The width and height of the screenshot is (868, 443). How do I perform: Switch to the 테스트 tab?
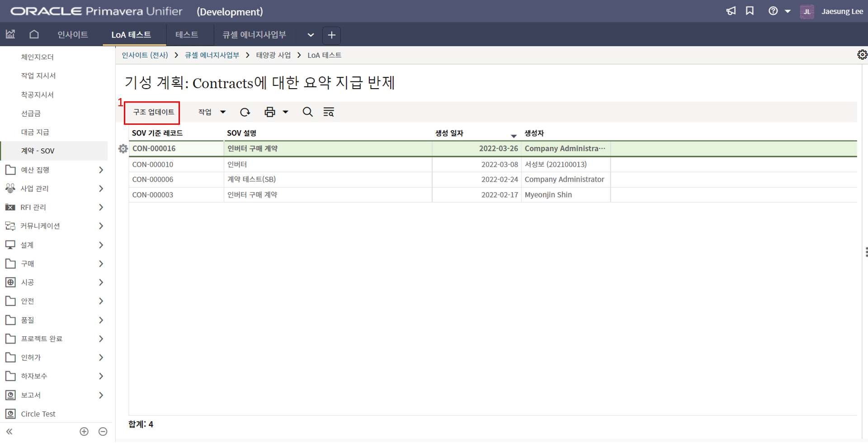(187, 35)
